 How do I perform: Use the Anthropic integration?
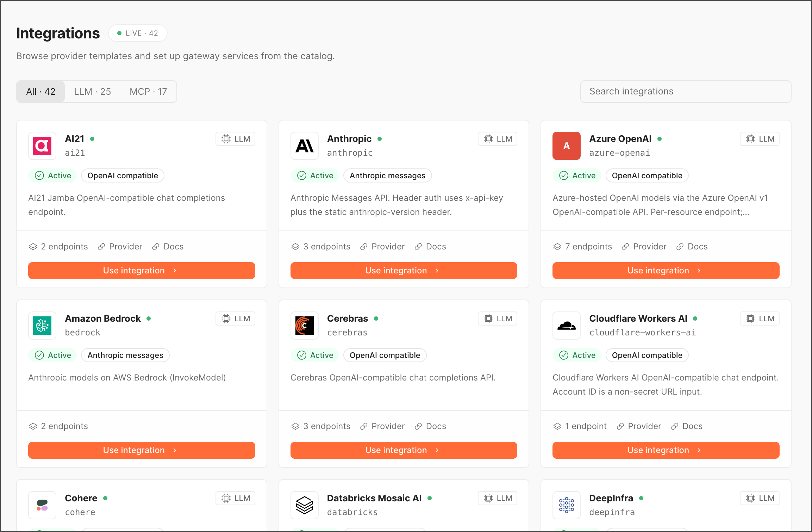pyautogui.click(x=404, y=271)
